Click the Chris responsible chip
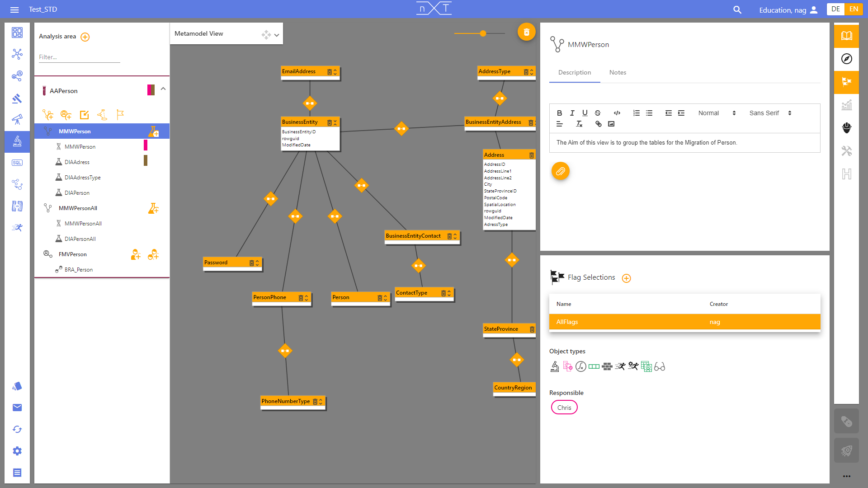The image size is (868, 488). tap(564, 408)
